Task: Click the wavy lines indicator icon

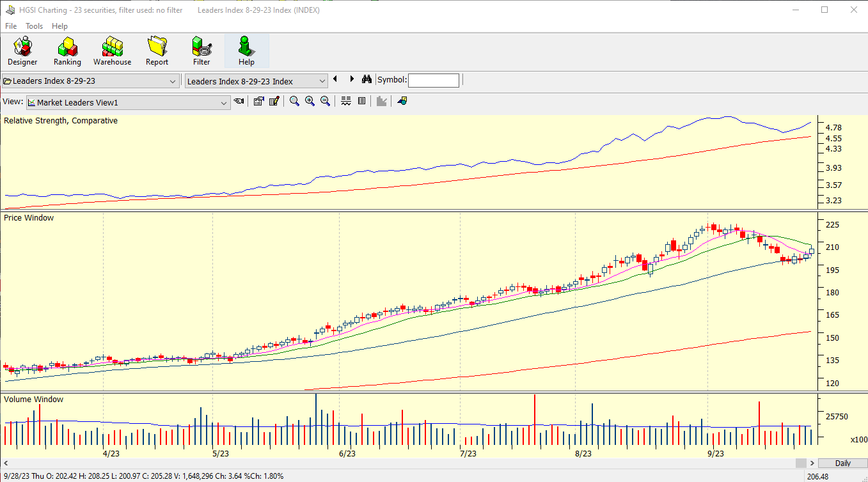Action: click(x=346, y=101)
